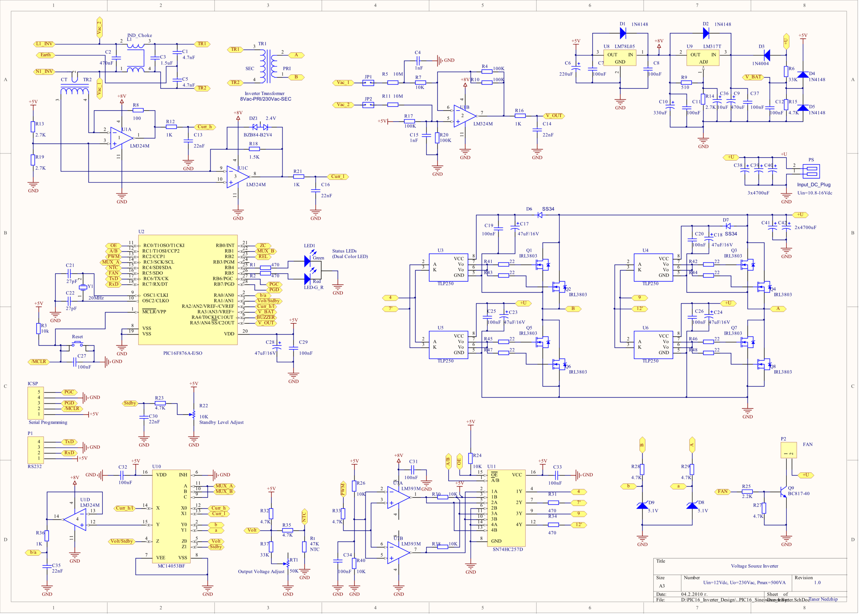The width and height of the screenshot is (860, 616).
Task: Select the U6 TLP250 optocoupler block
Action: 653,345
